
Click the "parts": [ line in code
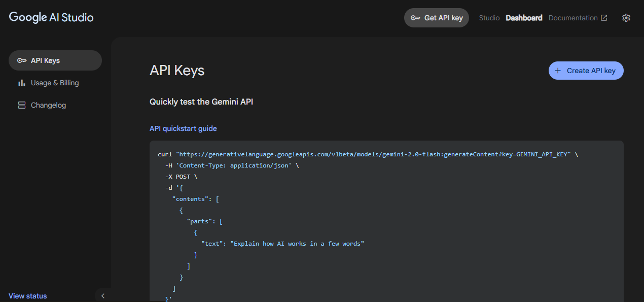[x=205, y=221]
